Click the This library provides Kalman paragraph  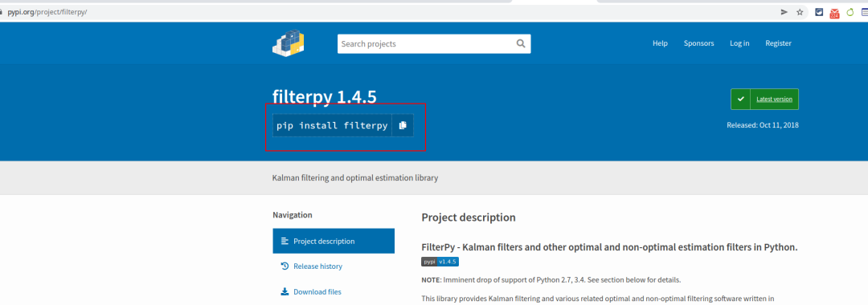[598, 299]
